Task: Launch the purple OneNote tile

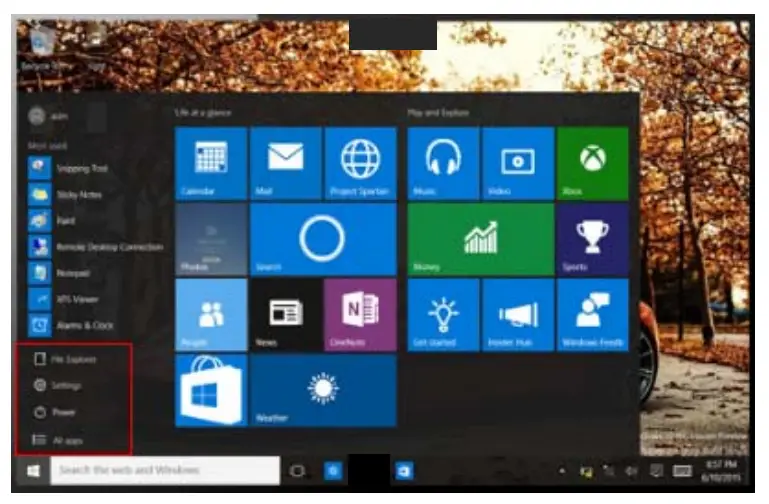Action: pyautogui.click(x=360, y=315)
